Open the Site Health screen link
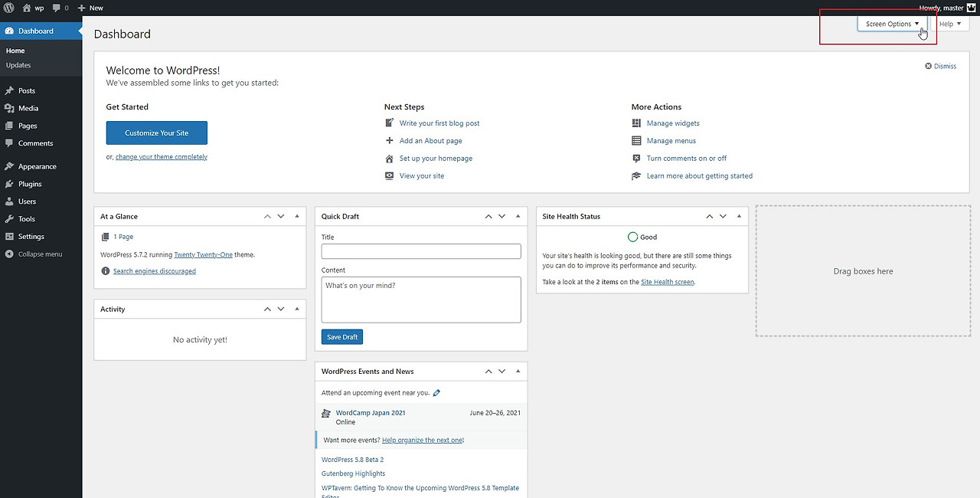Viewport: 980px width, 498px height. coord(668,282)
